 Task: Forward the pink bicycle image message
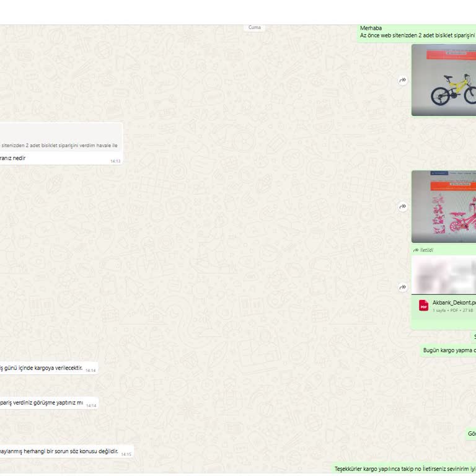point(402,207)
